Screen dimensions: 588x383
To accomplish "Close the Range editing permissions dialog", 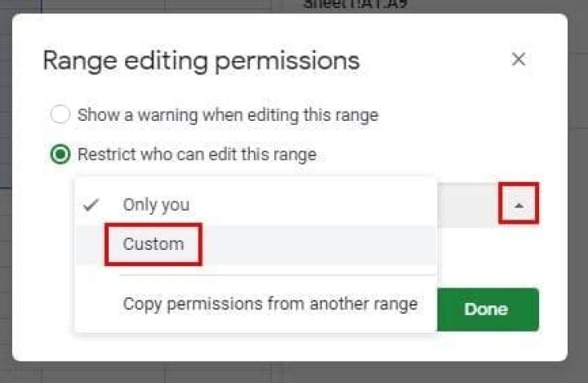I will point(518,60).
